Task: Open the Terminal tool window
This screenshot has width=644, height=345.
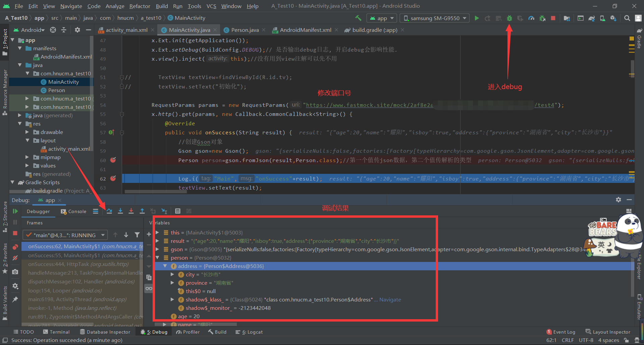Action: [x=56, y=332]
